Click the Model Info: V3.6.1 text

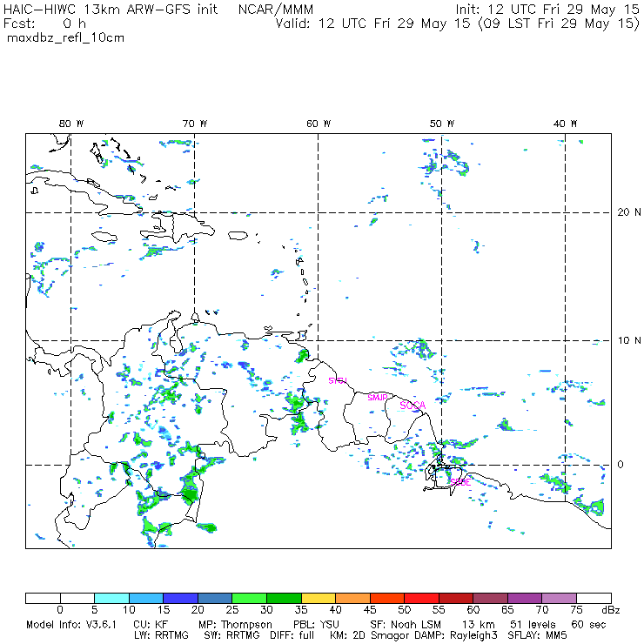click(71, 625)
